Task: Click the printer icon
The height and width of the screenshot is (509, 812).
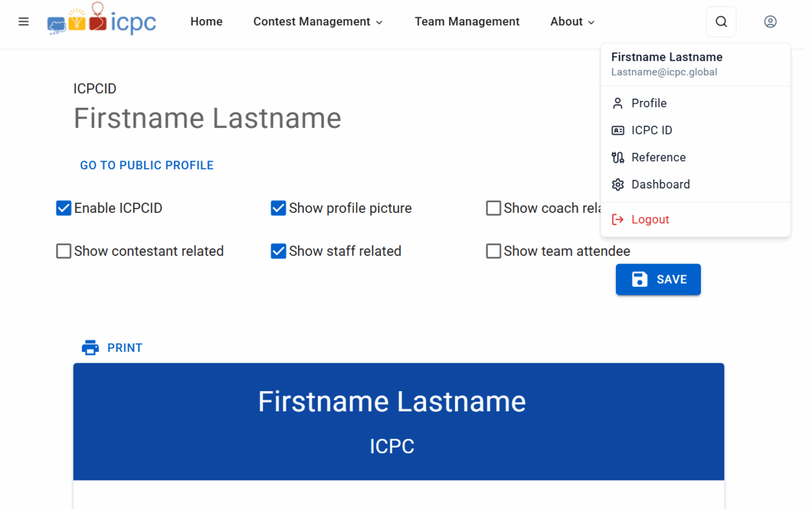Action: [91, 347]
